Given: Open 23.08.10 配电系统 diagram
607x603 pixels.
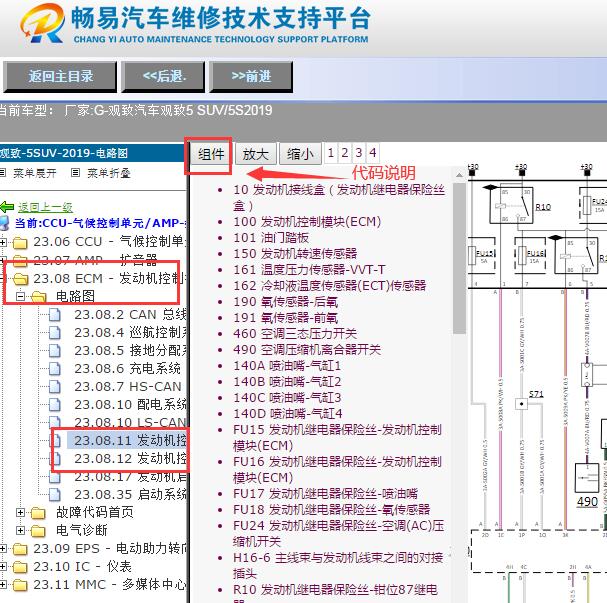Looking at the screenshot, I should click(x=130, y=404).
